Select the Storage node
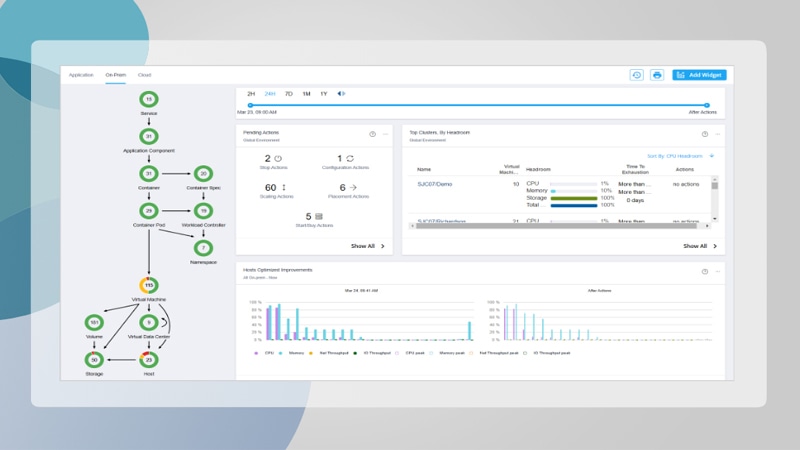Image resolution: width=800 pixels, height=450 pixels. [94, 360]
